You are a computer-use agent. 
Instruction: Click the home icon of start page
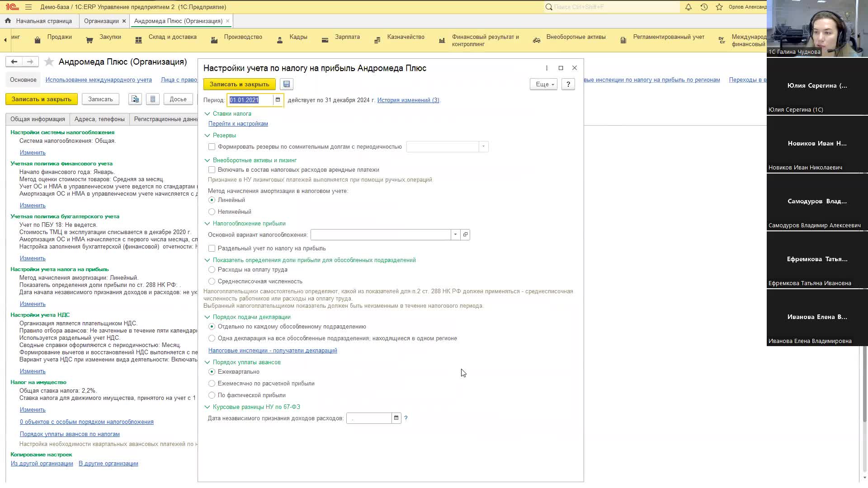coord(8,21)
